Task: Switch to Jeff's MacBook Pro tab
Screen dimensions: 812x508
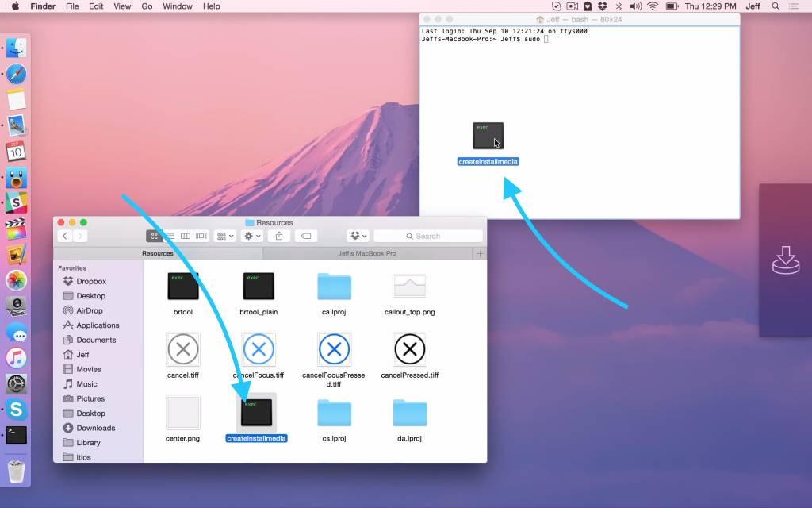Action: click(367, 253)
